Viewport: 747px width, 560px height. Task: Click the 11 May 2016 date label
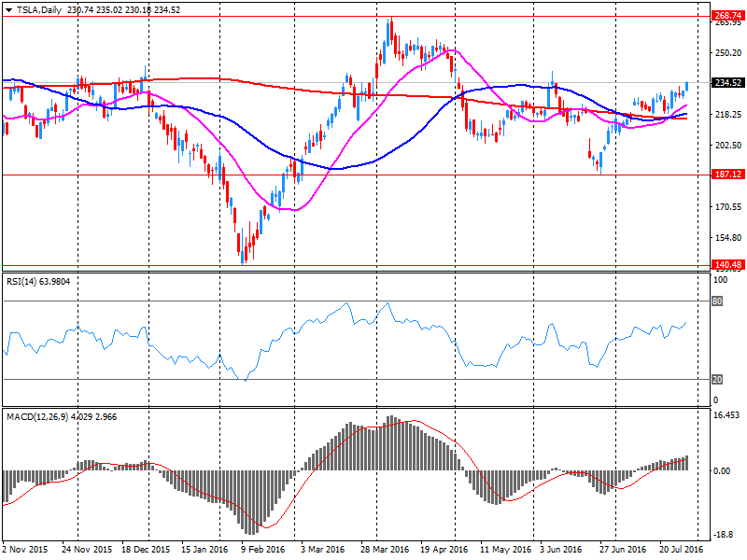coord(505,550)
